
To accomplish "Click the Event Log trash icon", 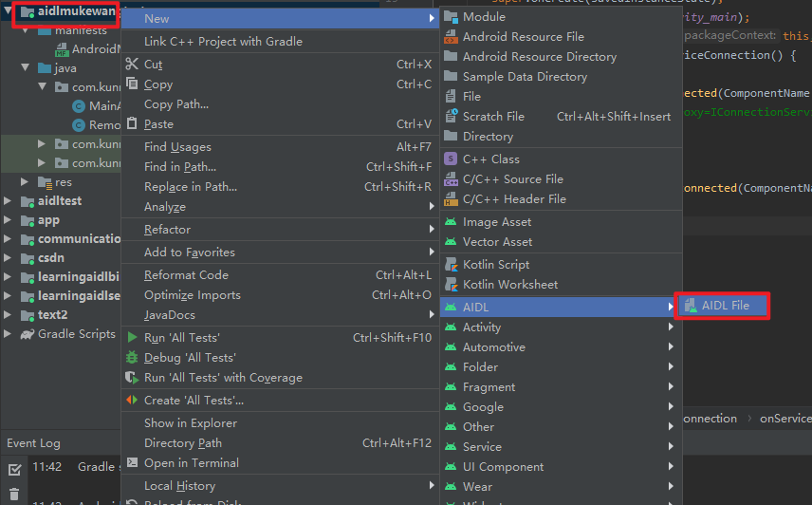I will click(14, 495).
